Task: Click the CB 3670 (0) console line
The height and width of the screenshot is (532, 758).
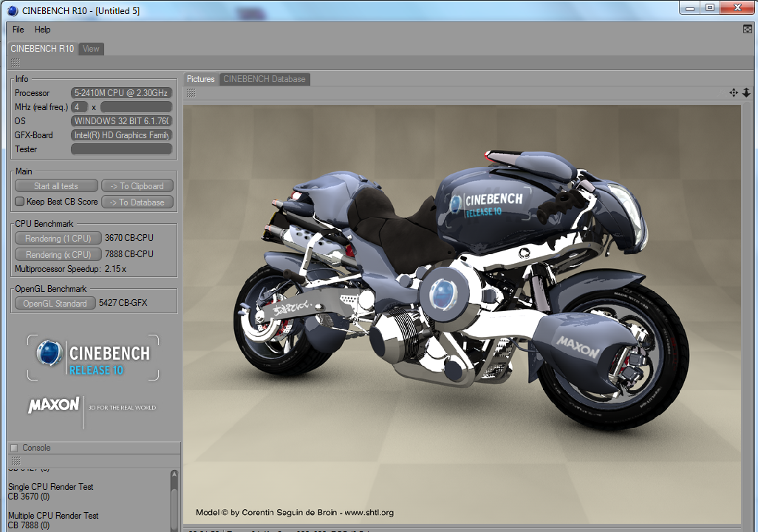Action: [29, 497]
